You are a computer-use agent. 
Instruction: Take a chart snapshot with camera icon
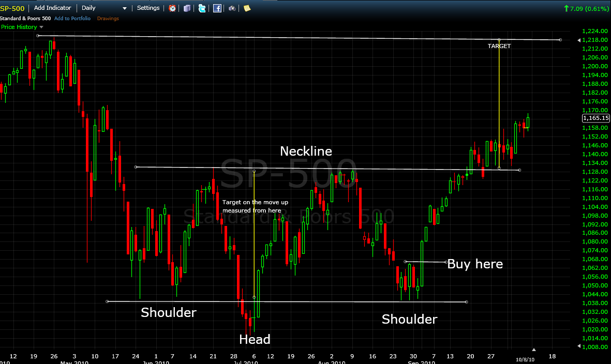[232, 8]
